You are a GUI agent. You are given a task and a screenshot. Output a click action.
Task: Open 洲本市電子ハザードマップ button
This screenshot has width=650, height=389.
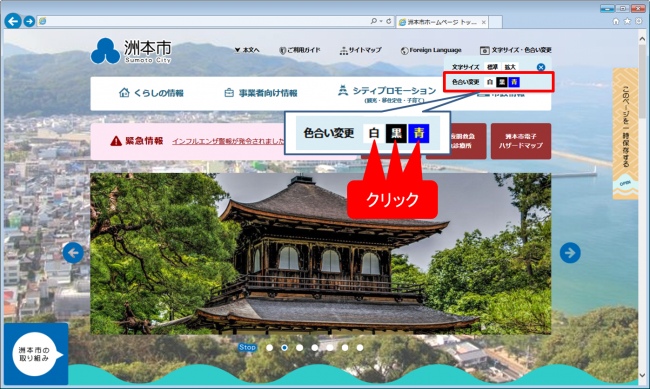[521, 141]
